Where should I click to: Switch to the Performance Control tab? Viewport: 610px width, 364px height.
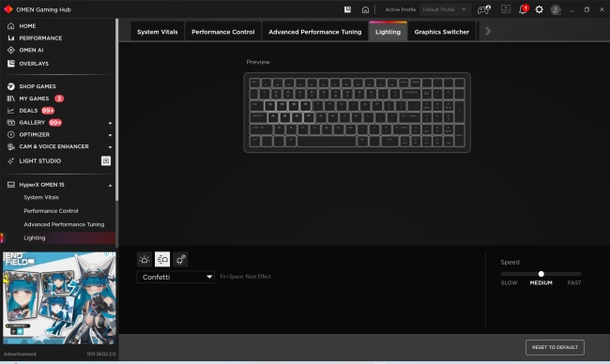tap(223, 32)
